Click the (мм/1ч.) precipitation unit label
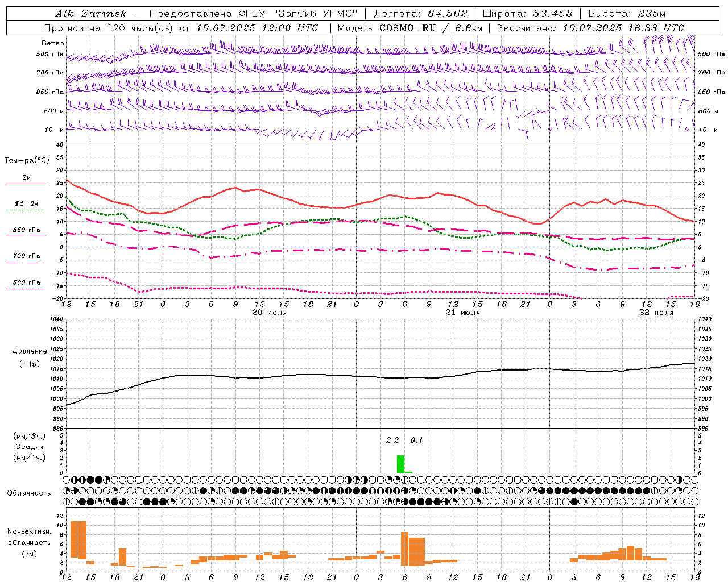Screen dimensions: 728x582 click(x=30, y=458)
